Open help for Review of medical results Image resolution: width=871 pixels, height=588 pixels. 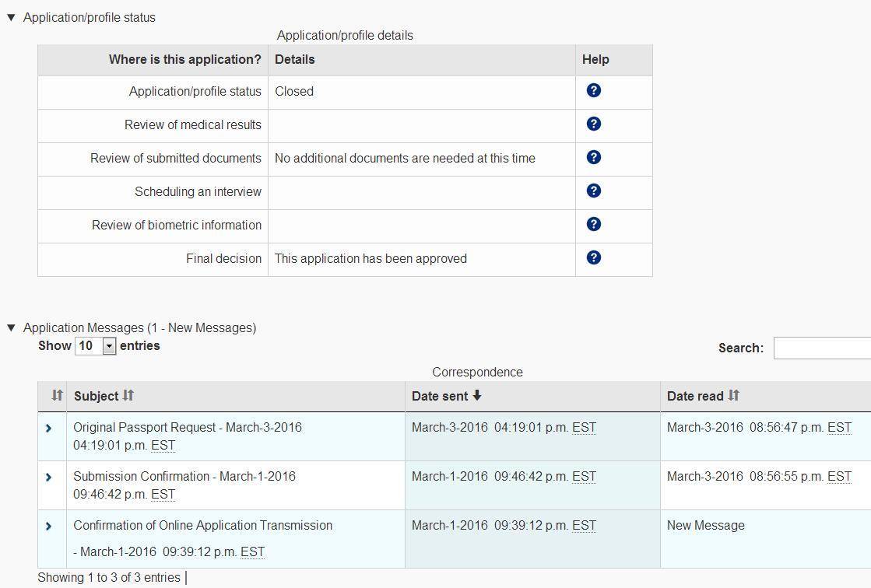click(593, 124)
